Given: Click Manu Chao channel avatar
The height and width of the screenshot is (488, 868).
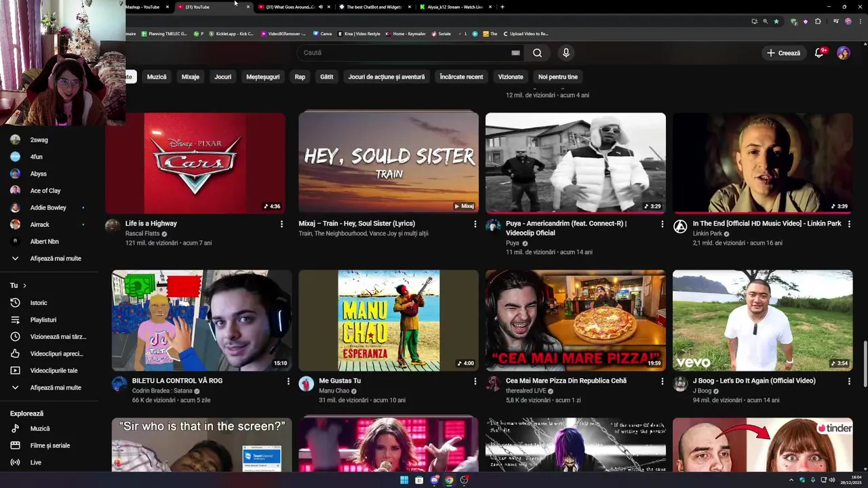Looking at the screenshot, I should pyautogui.click(x=307, y=384).
